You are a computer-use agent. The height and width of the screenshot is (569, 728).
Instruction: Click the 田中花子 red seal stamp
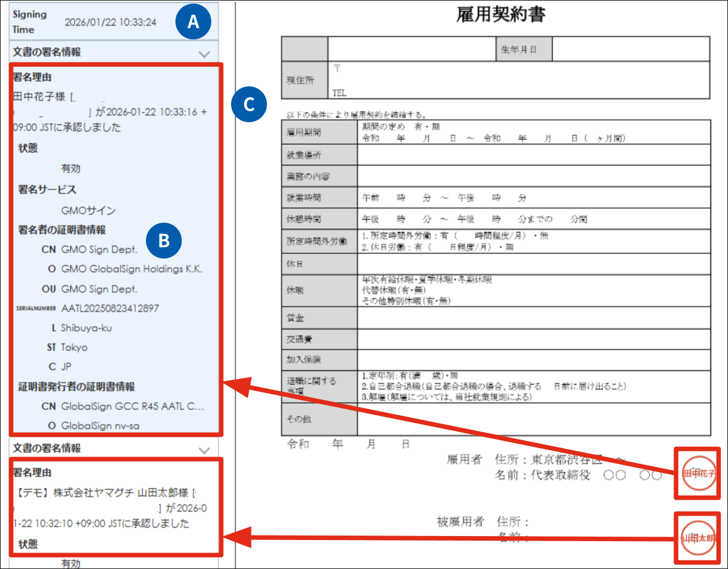coord(697,473)
